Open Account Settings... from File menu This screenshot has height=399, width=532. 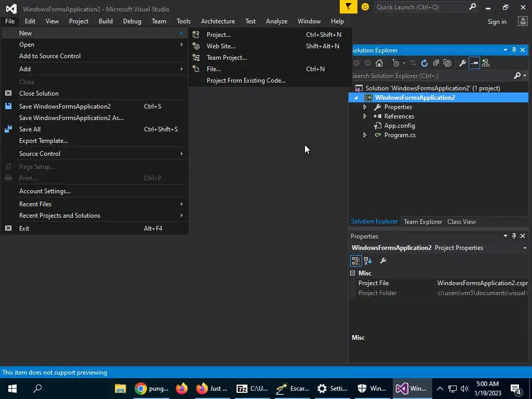pyautogui.click(x=95, y=191)
